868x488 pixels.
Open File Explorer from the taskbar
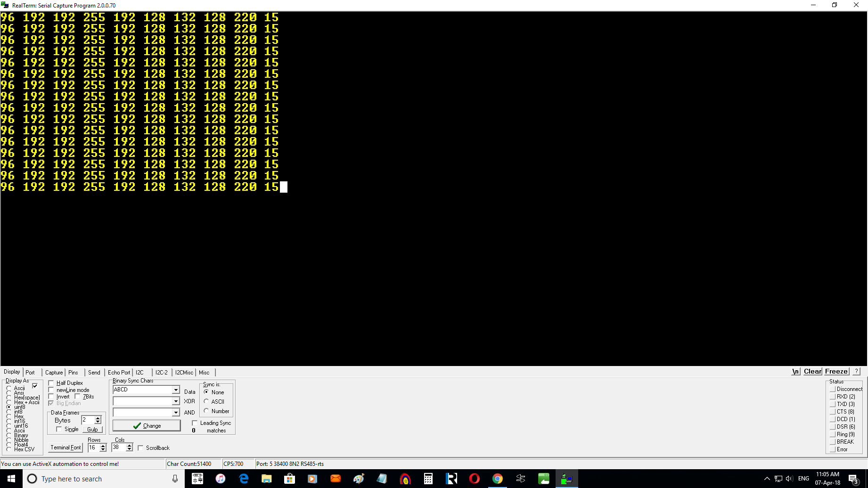tap(266, 479)
